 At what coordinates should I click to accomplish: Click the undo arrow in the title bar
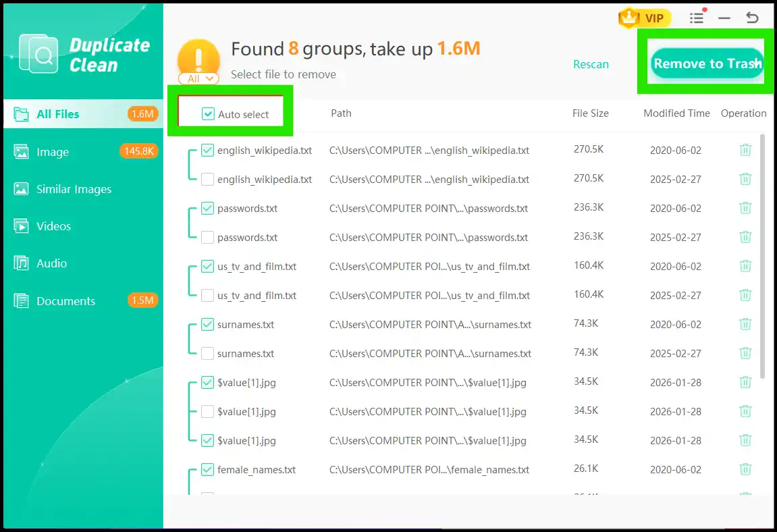(752, 18)
